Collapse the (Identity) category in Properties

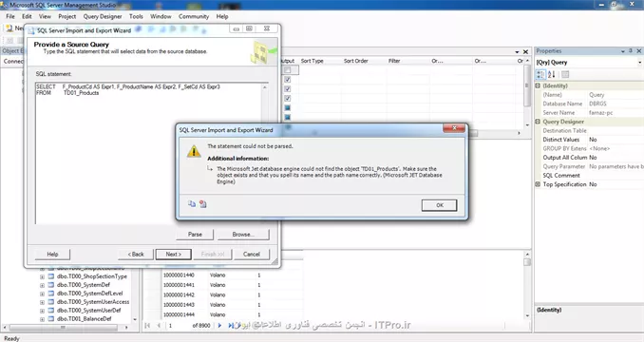[538, 85]
